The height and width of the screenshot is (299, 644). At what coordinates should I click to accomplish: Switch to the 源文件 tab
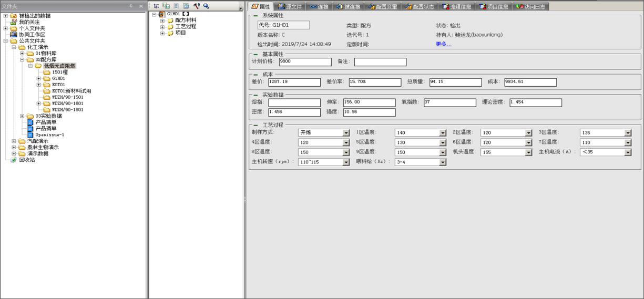pyautogui.click(x=290, y=7)
